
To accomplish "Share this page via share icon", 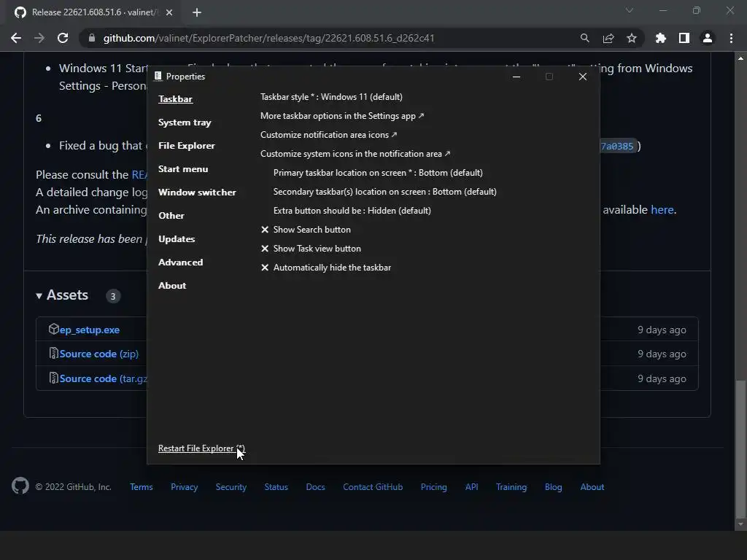I will click(608, 38).
